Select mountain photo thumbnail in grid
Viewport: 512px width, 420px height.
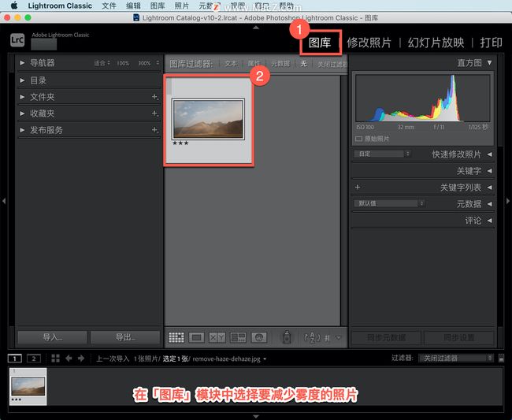[x=208, y=119]
